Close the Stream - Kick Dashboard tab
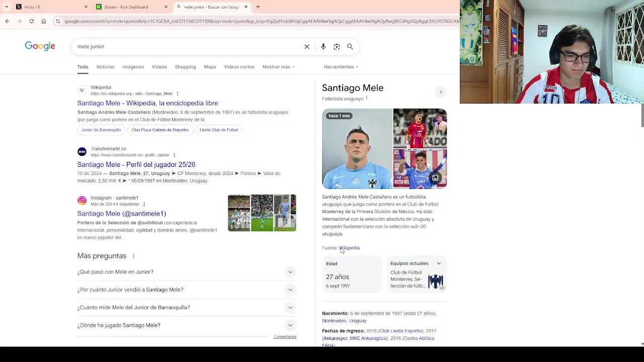The image size is (644, 362). point(166,7)
